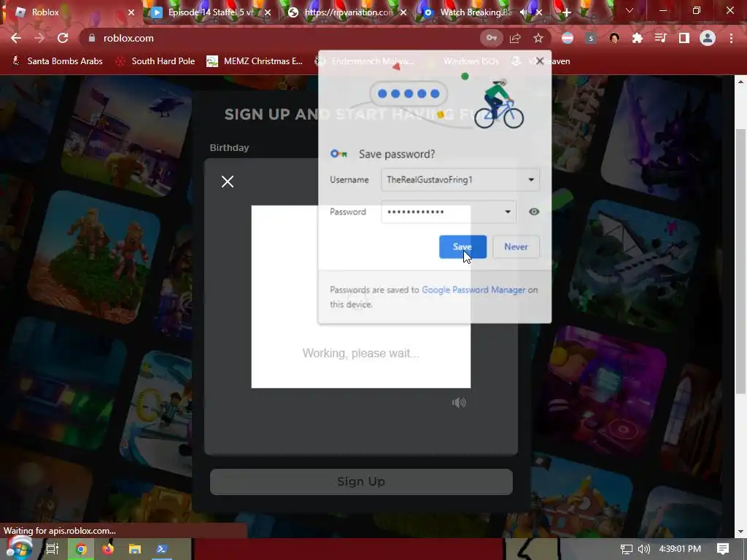Close the Save password popup
The height and width of the screenshot is (560, 747).
(x=539, y=61)
